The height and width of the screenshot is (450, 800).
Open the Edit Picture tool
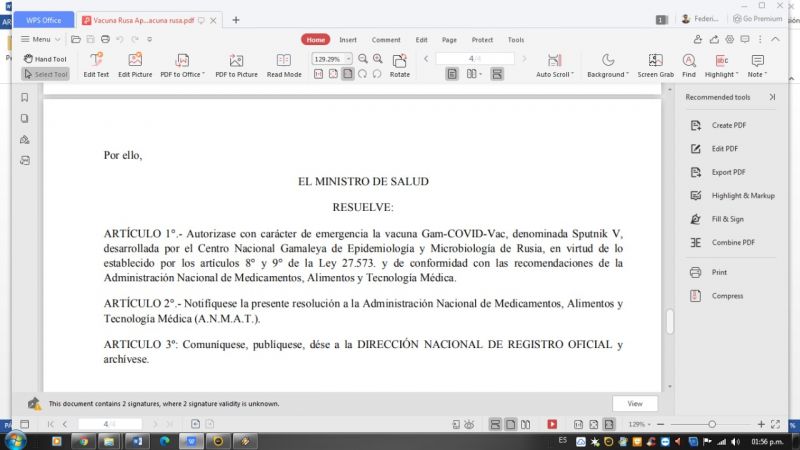pyautogui.click(x=135, y=65)
